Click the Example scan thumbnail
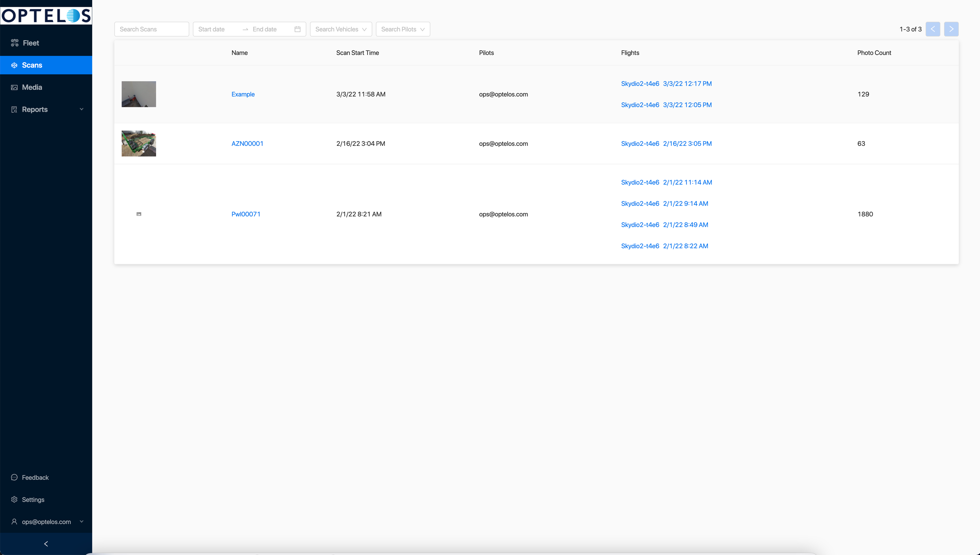This screenshot has height=555, width=980. pos(139,94)
